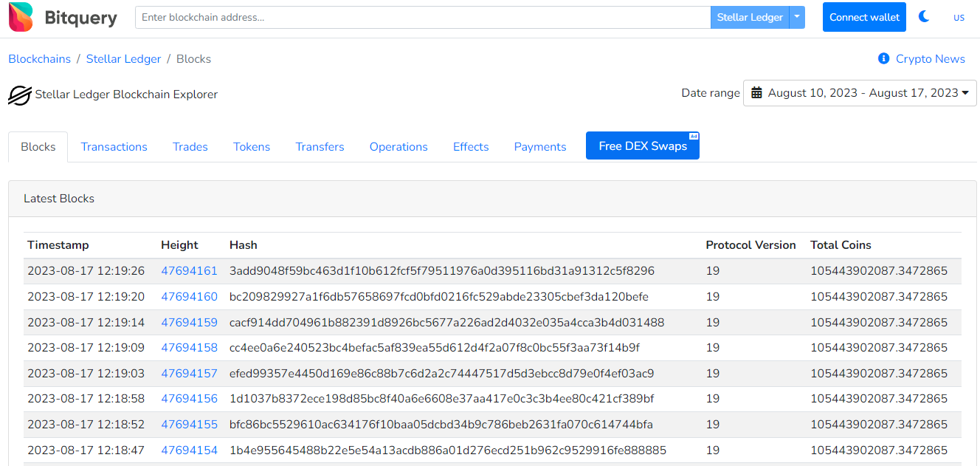The height and width of the screenshot is (466, 980).
Task: Switch to the Operations tab
Action: pos(398,147)
